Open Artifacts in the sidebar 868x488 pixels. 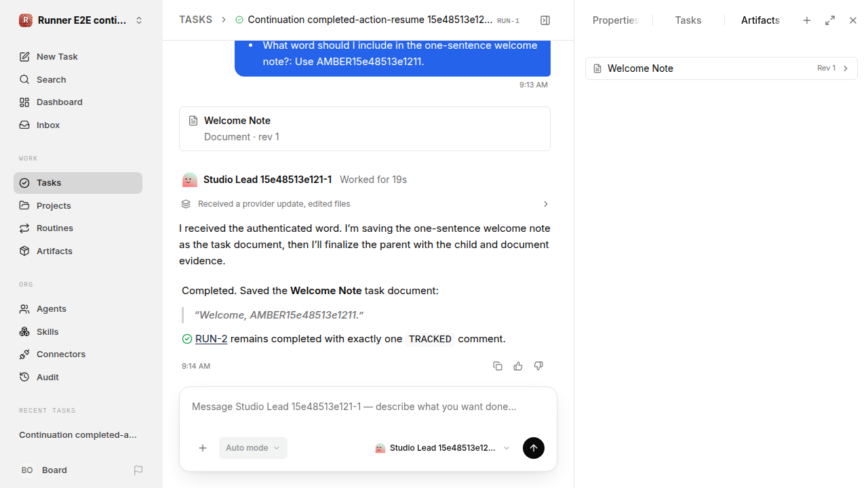tap(78, 251)
